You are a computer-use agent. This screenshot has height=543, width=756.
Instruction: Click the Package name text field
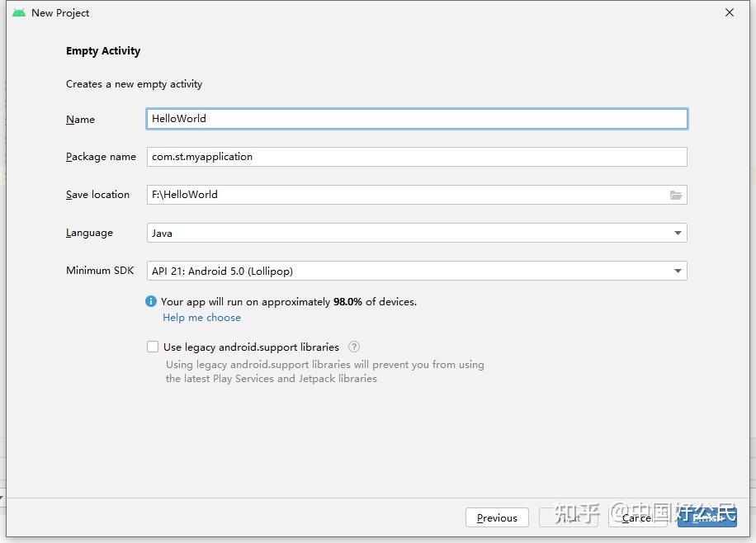417,157
